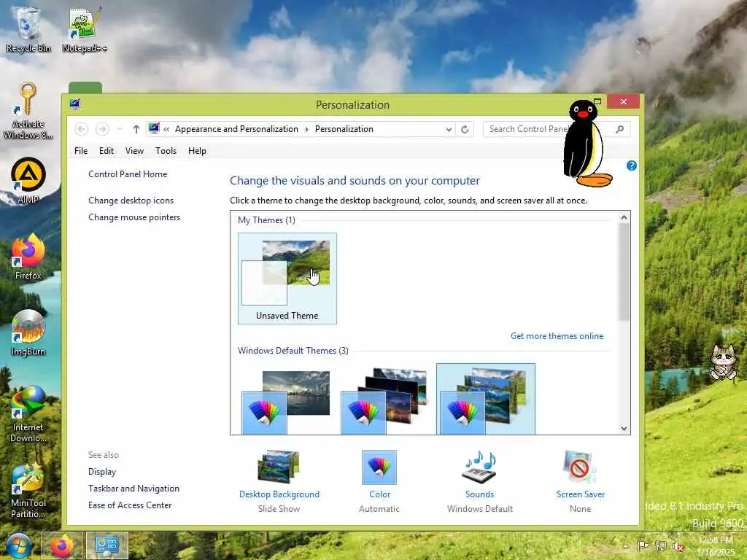This screenshot has height=560, width=747.
Task: Expand breadcrumb arrow after Appearance and Personalization
Action: click(306, 129)
